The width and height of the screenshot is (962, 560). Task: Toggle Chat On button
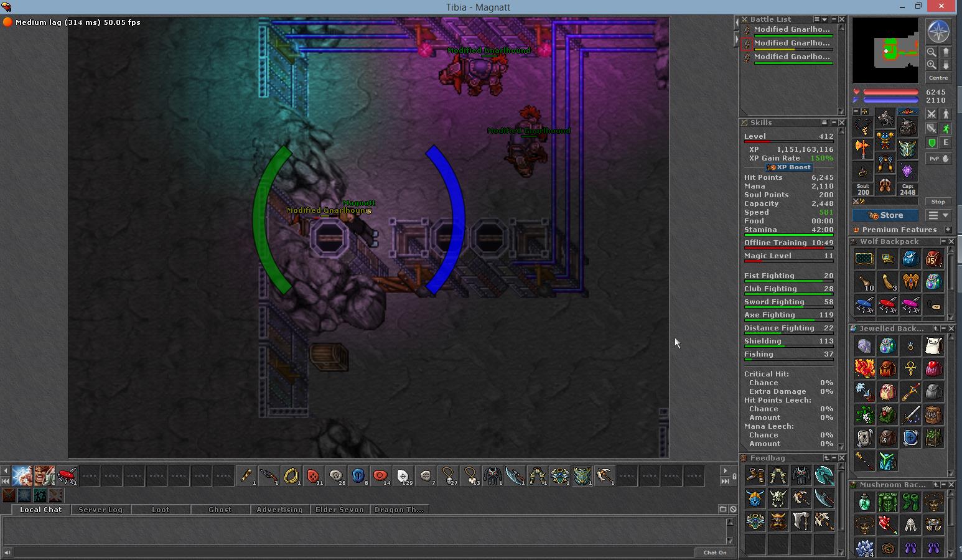pos(714,553)
